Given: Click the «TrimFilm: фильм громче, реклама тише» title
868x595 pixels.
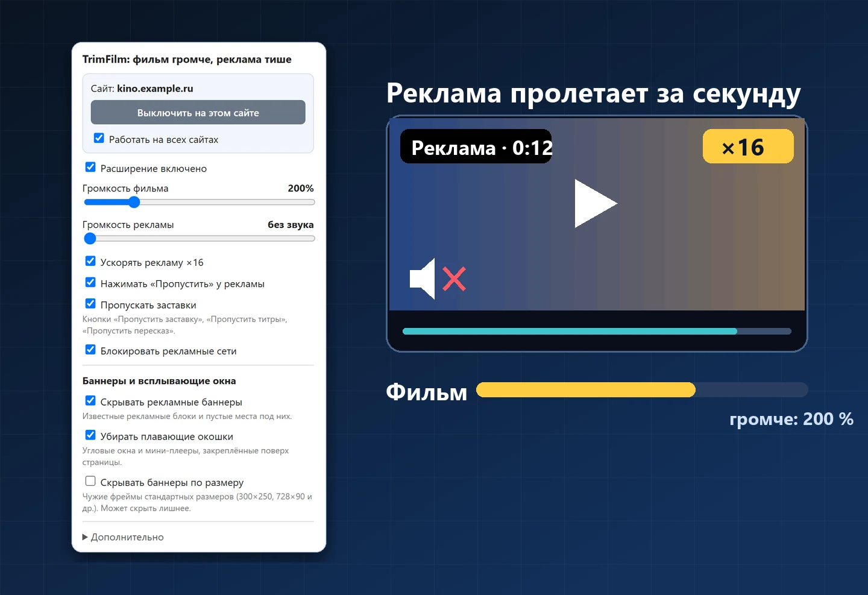Looking at the screenshot, I should pos(187,59).
